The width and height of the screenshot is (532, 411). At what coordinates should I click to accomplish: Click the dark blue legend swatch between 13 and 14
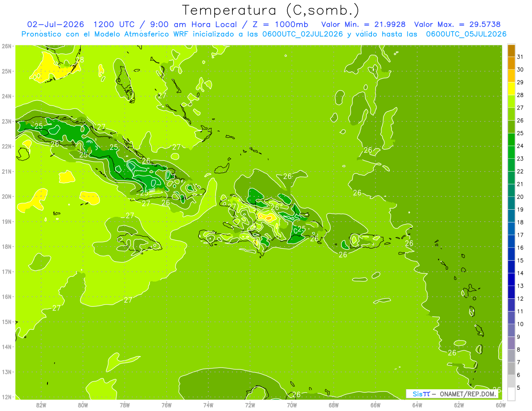click(x=511, y=279)
